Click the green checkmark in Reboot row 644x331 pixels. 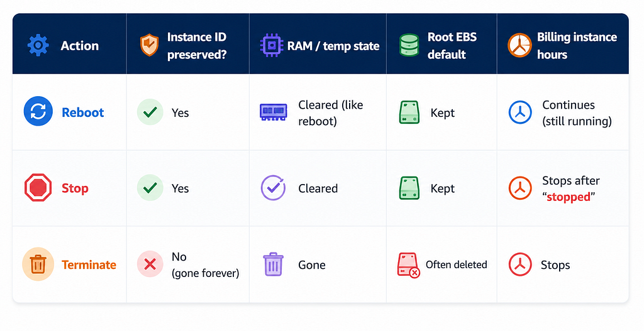(150, 112)
